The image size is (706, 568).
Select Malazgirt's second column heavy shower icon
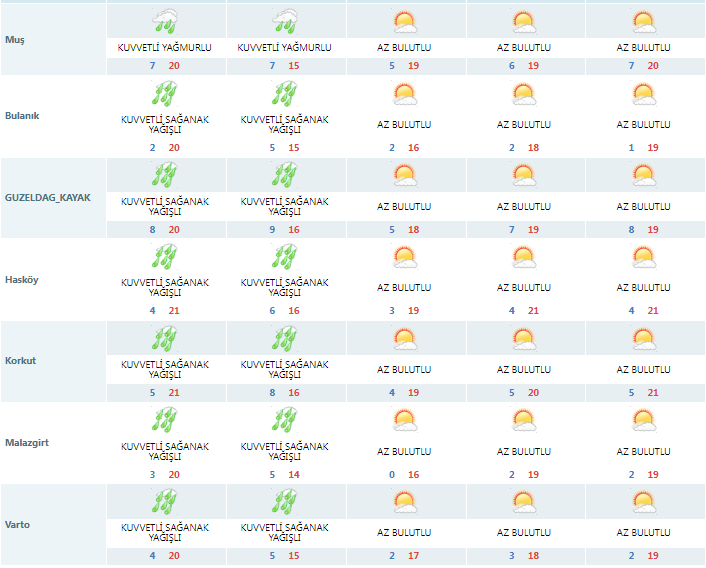tap(284, 420)
